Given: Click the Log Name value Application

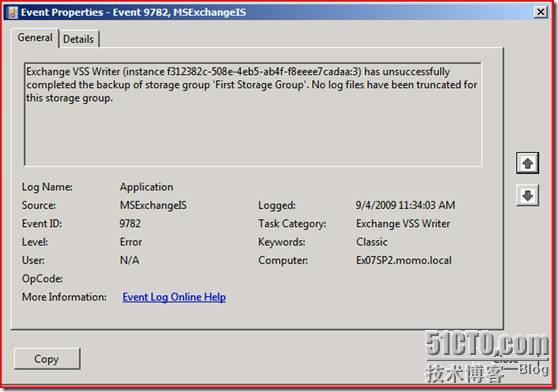Looking at the screenshot, I should coord(147,187).
